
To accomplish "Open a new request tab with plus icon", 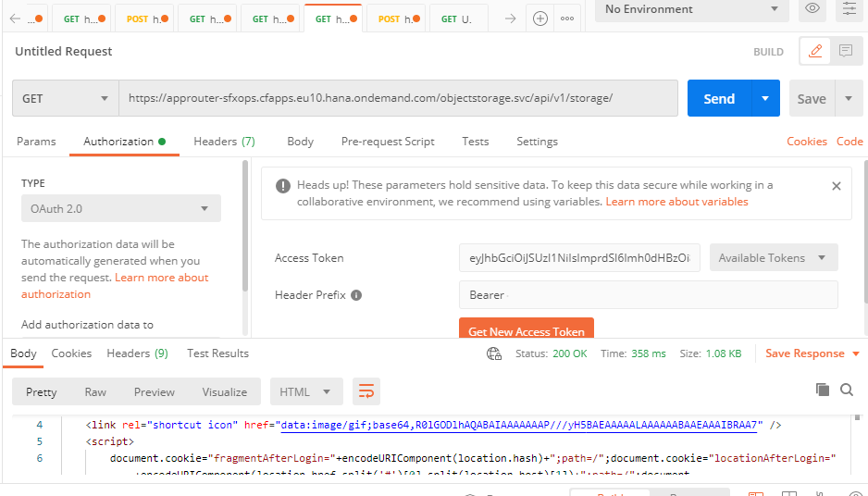I will (539, 19).
